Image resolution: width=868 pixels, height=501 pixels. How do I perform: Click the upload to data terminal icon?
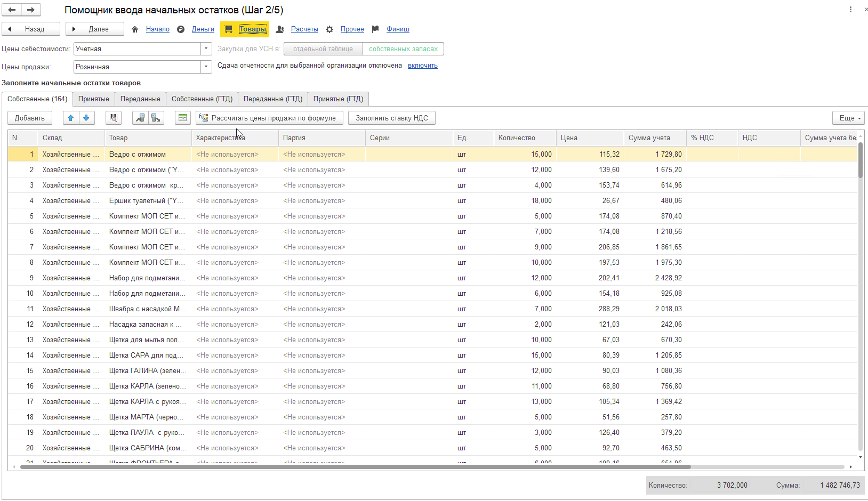pyautogui.click(x=140, y=118)
